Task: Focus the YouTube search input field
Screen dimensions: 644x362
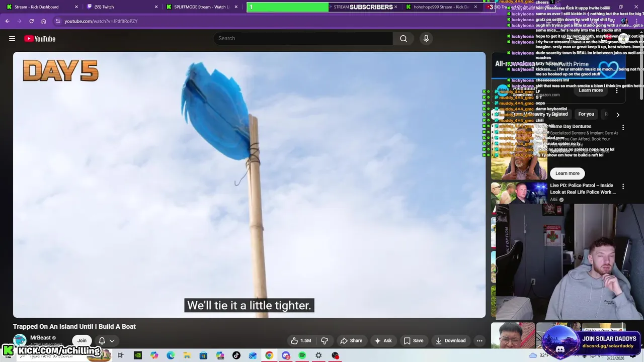Action: click(x=303, y=39)
